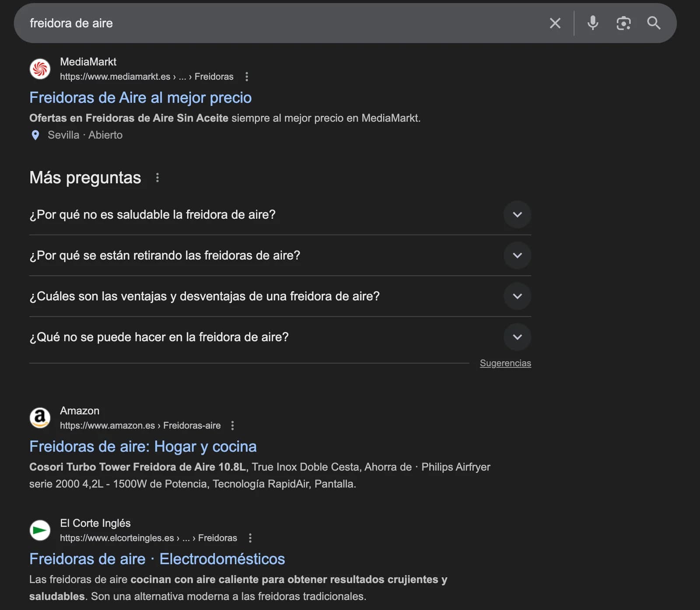This screenshot has height=610, width=700.
Task: Clear the search box with the X icon
Action: click(555, 23)
